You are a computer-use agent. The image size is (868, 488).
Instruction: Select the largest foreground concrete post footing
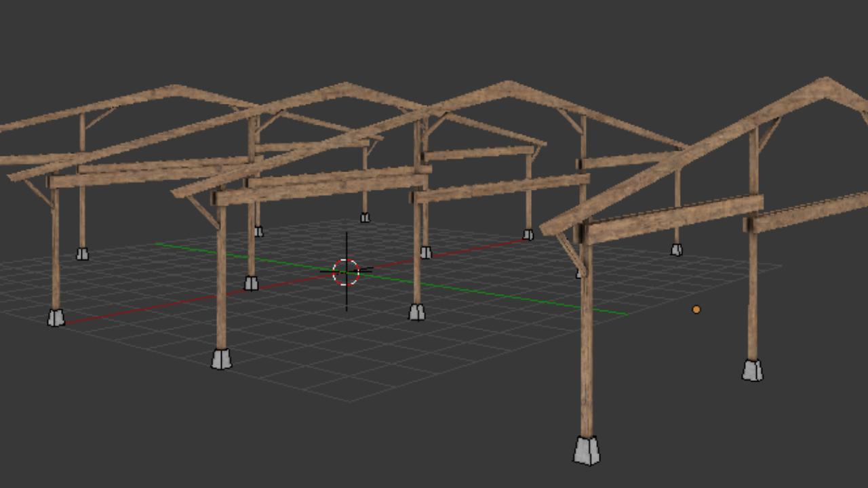[587, 450]
